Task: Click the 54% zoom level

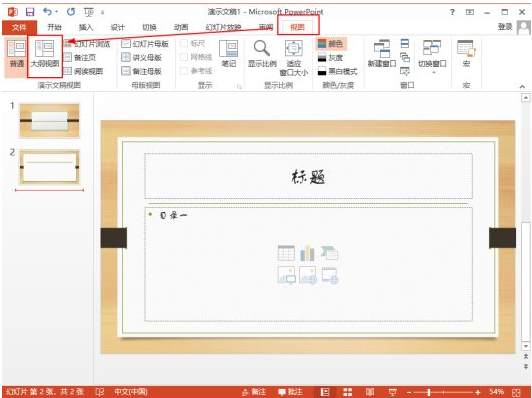Action: coord(496,392)
